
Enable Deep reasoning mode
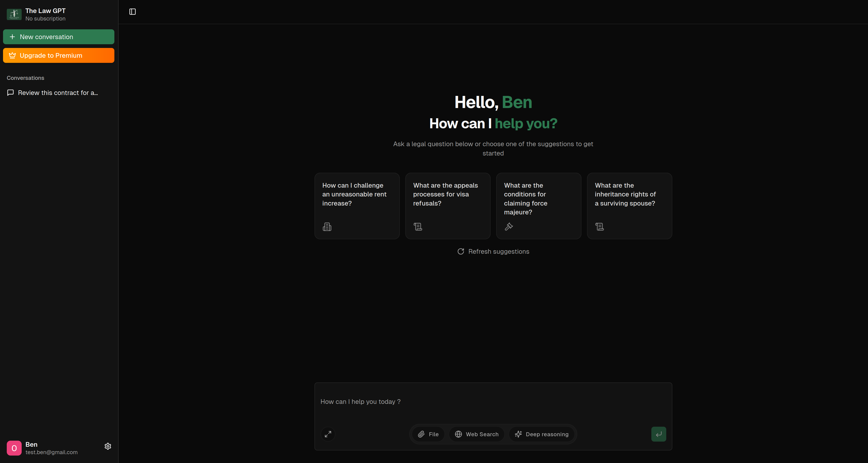[x=541, y=434]
